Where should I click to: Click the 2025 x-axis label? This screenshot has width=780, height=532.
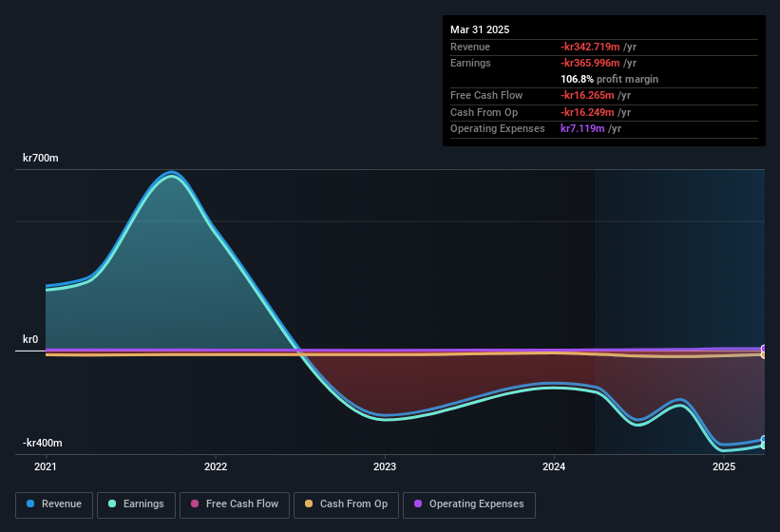pos(724,466)
